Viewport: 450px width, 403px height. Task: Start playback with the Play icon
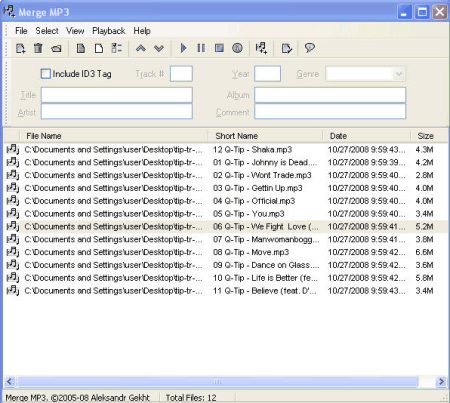click(183, 49)
